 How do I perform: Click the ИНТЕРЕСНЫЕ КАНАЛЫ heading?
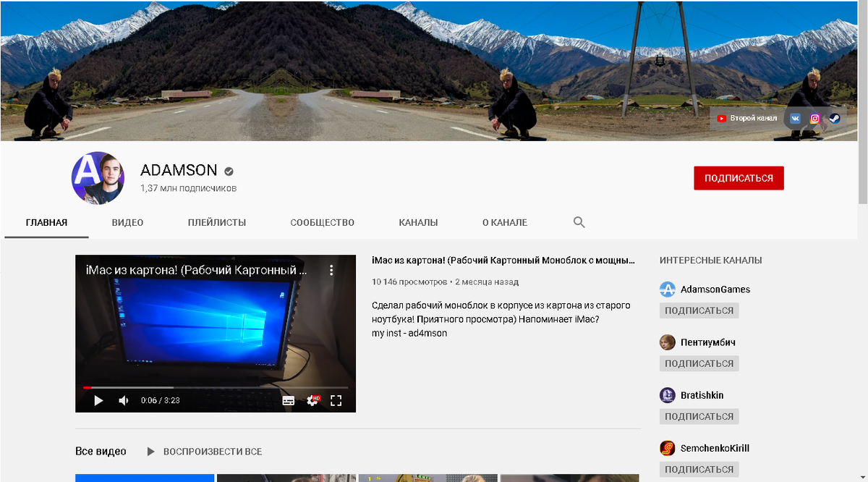coord(711,261)
